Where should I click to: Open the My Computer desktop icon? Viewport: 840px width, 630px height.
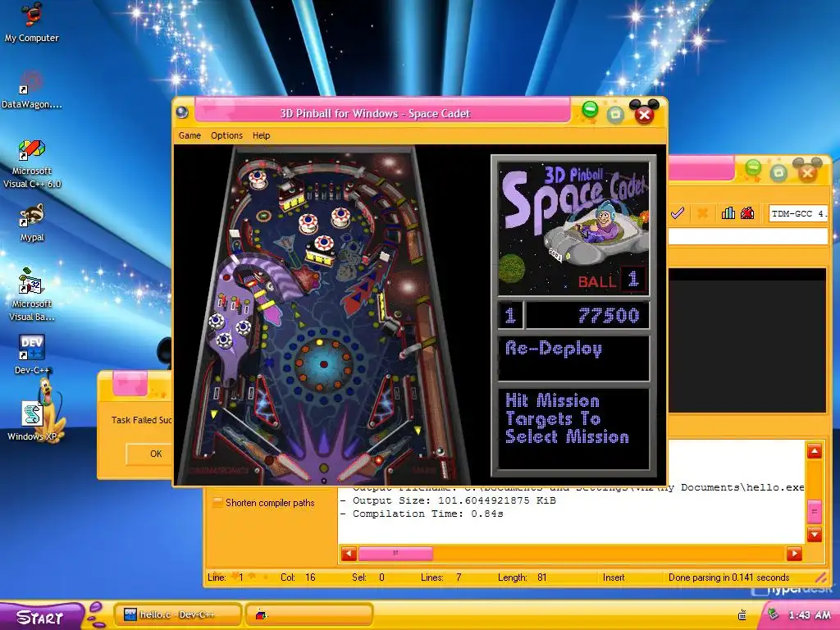point(31,22)
